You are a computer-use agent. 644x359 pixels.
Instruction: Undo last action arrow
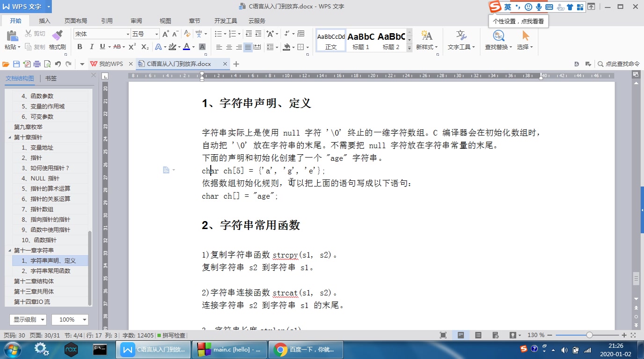[58, 64]
